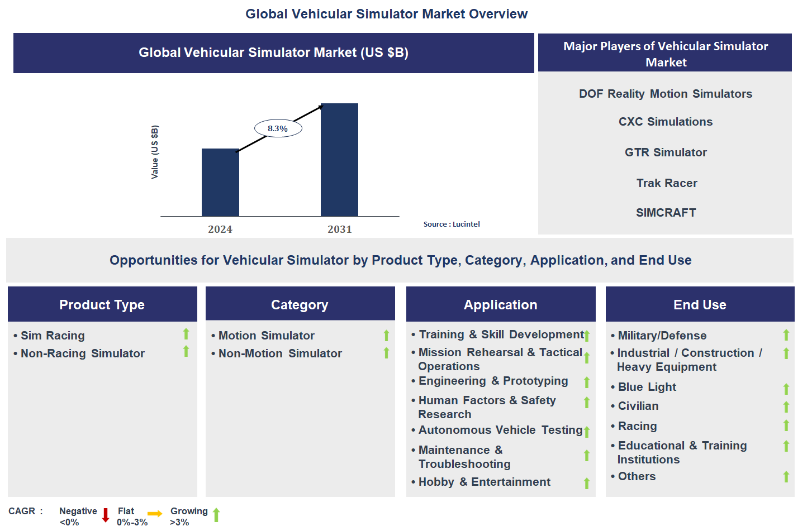Click the DOF Reality Motion Simulators entry
Image resolution: width=812 pixels, height=531 pixels.
tap(665, 93)
